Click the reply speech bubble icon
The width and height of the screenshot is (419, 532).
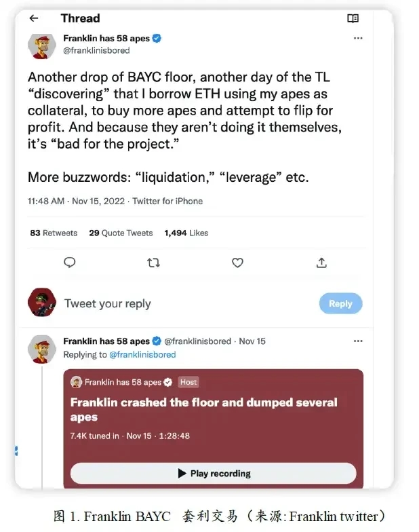70,263
